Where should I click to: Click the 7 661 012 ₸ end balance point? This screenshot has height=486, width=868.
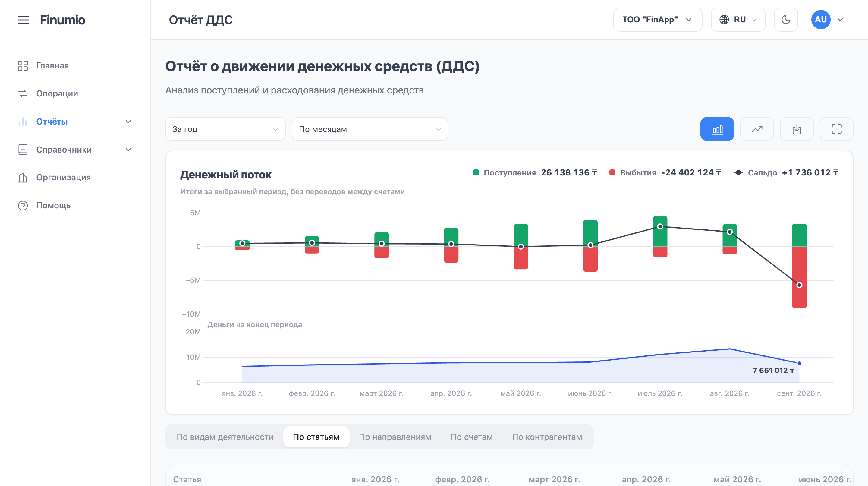point(799,363)
